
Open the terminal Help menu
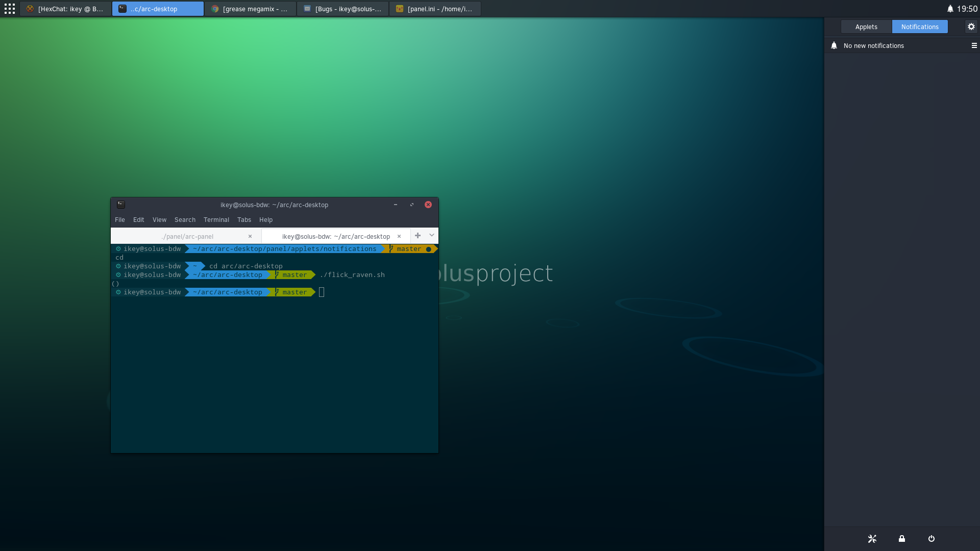pyautogui.click(x=266, y=220)
